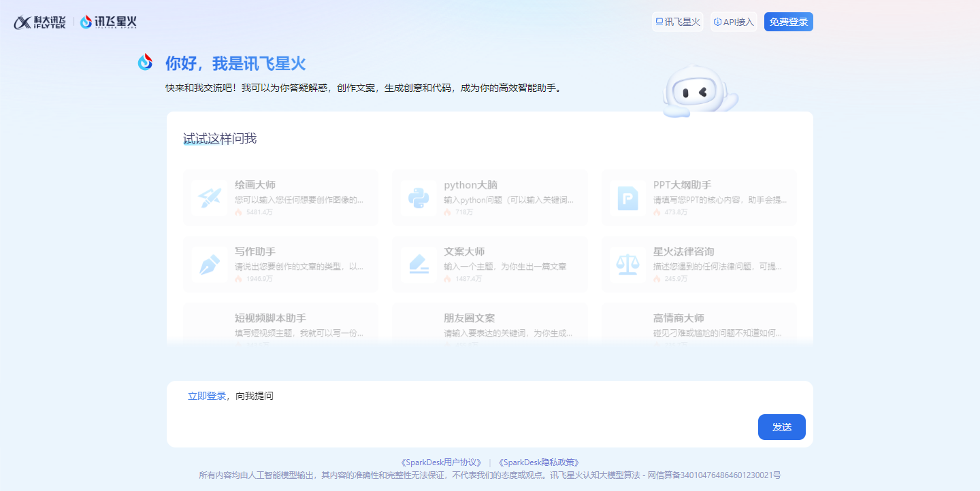Click the PPT大纲助手 P icon
The width and height of the screenshot is (980, 491).
point(627,198)
